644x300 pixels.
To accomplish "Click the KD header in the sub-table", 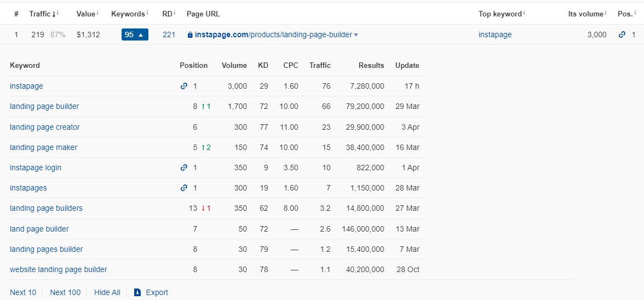I will [x=263, y=65].
